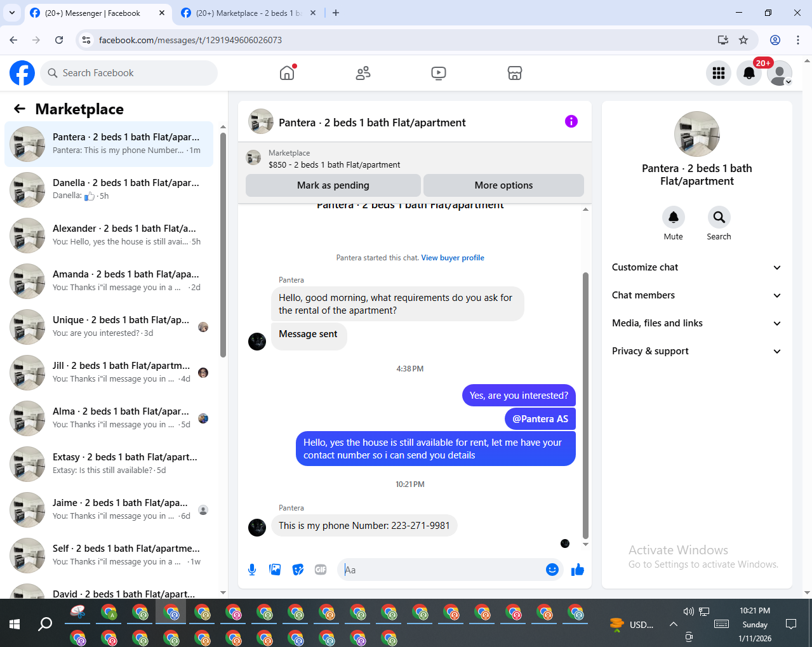This screenshot has width=812, height=647.
Task: Switch to the Marketplace - 2 beds tab
Action: (x=248, y=13)
